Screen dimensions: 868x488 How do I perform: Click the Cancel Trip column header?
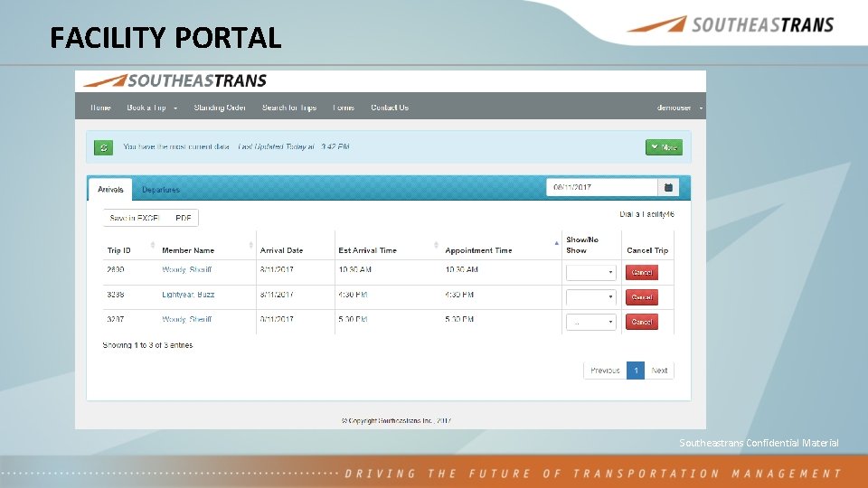(647, 250)
